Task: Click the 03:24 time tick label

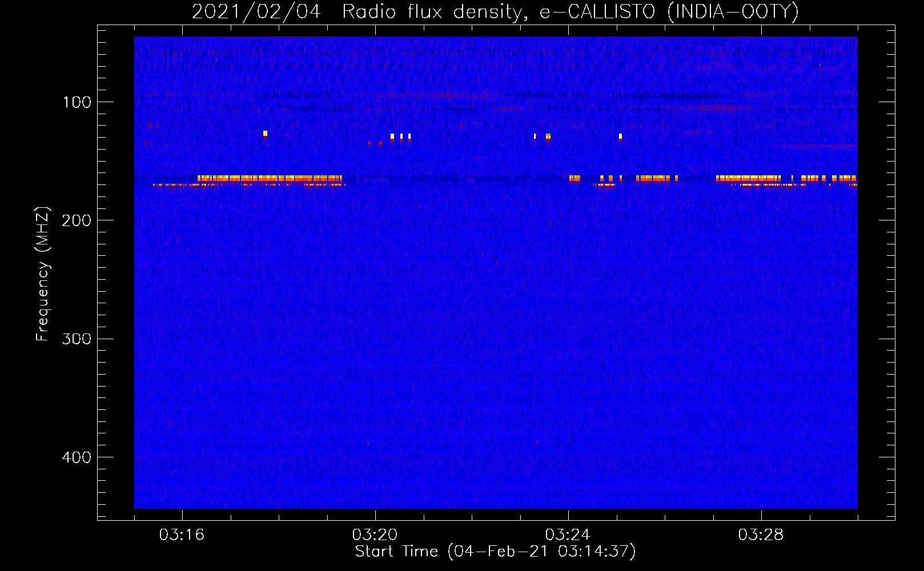Action: tap(568, 535)
